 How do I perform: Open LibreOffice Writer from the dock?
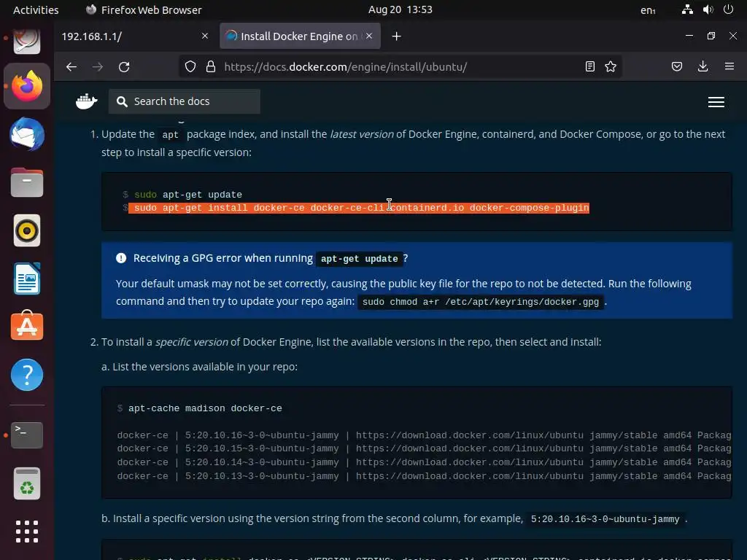[27, 279]
